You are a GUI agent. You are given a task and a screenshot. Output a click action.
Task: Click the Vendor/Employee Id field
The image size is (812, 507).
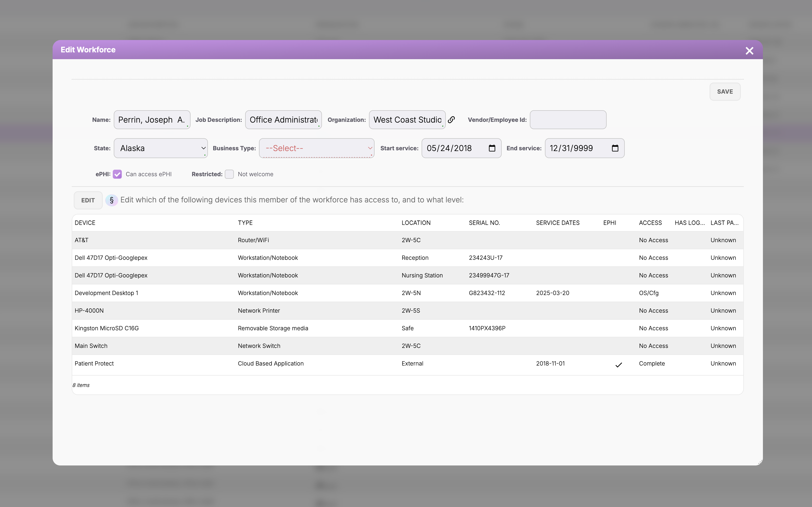point(568,120)
